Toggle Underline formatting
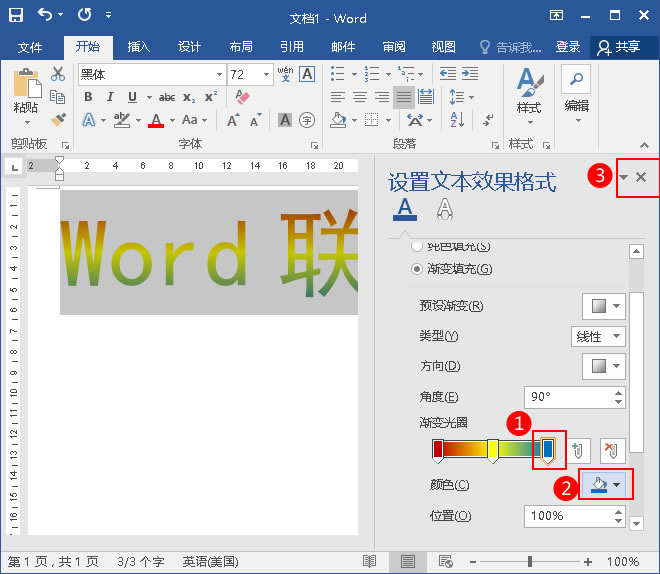 [x=132, y=97]
